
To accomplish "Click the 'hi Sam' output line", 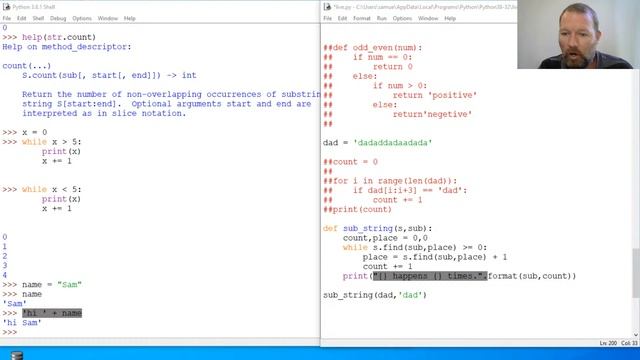I will 22,323.
